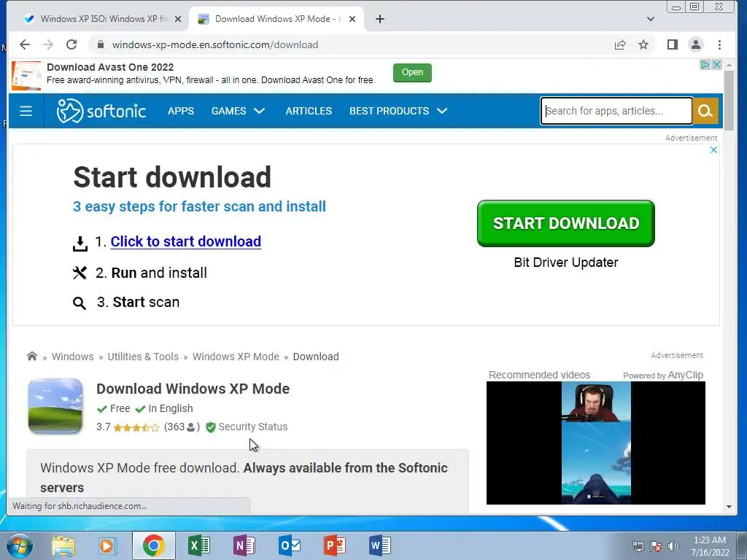Click the green START DOWNLOAD button
The height and width of the screenshot is (560, 747).
point(566,223)
